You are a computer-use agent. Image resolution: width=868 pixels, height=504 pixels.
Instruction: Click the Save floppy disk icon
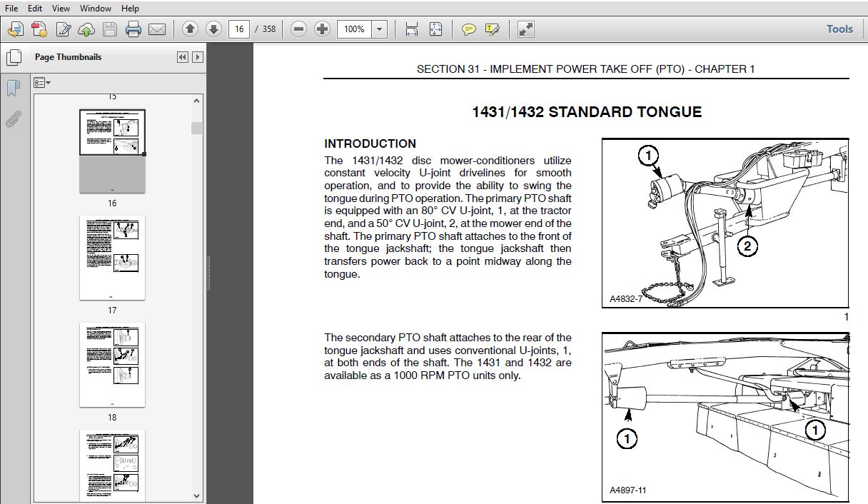click(109, 29)
